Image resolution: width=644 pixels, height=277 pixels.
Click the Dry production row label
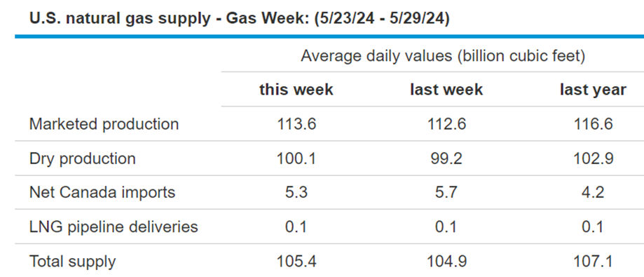[82, 158]
